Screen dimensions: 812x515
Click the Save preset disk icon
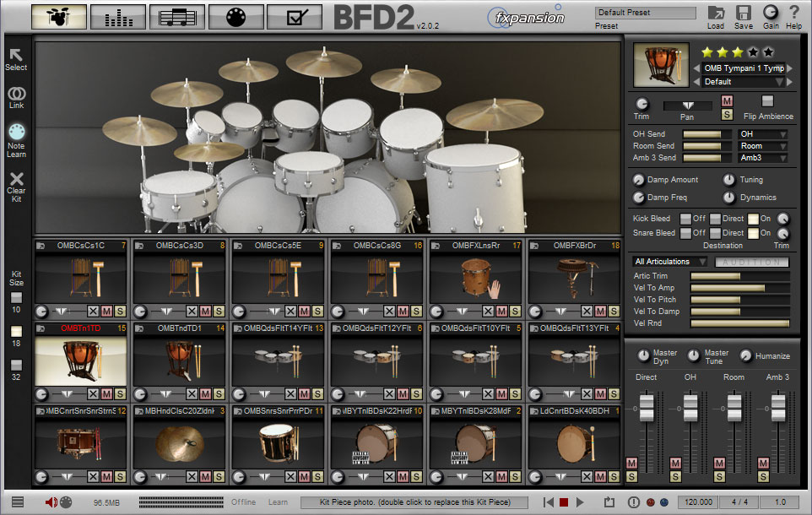pyautogui.click(x=743, y=13)
